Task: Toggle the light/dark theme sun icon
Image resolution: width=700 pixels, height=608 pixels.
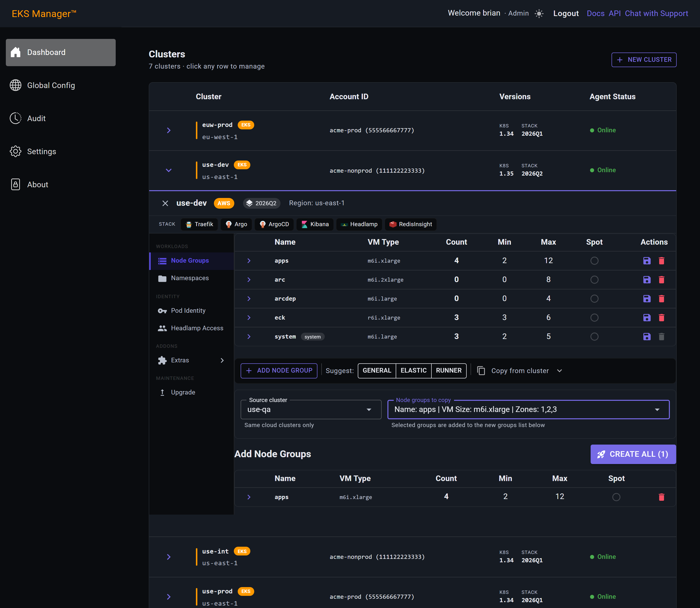Action: click(539, 14)
